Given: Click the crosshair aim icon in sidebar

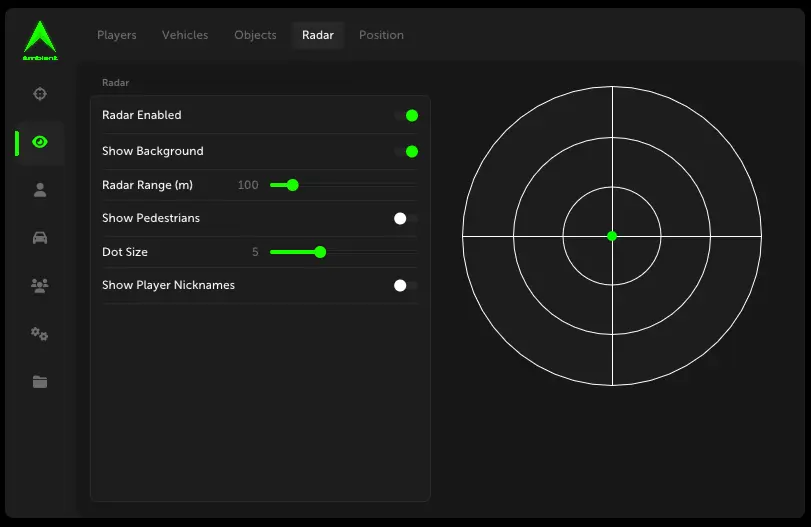Looking at the screenshot, I should tap(40, 94).
